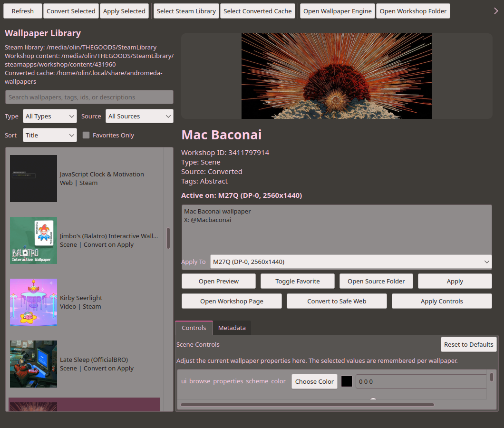Click scene controls vertical scrollbar handle
Screen dimensions: 504x428
click(x=492, y=377)
